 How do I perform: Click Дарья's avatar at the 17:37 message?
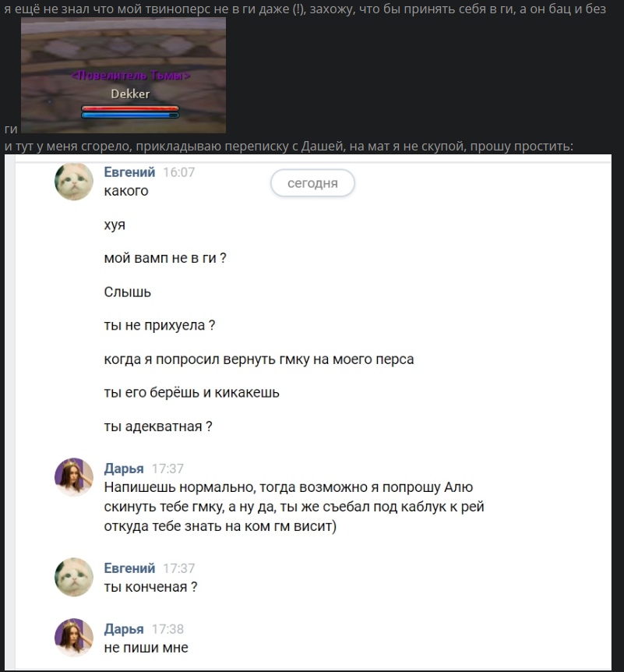[74, 477]
